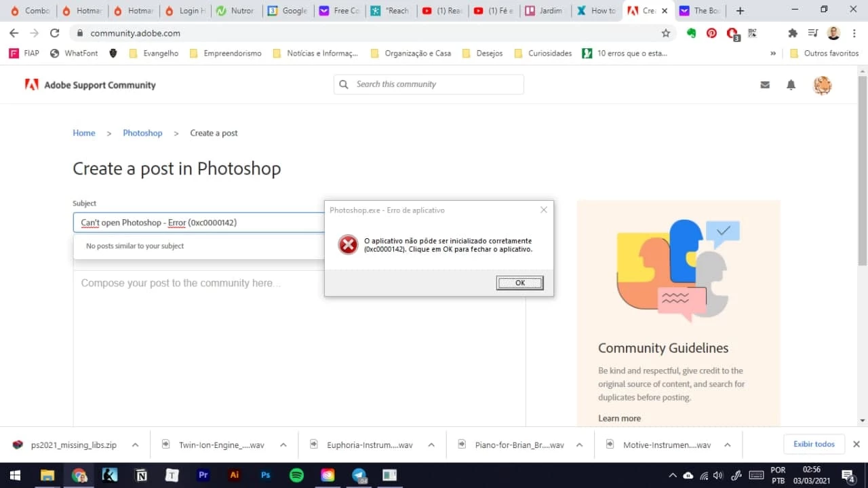Switch to the Login H tab
The image size is (868, 488).
[184, 10]
